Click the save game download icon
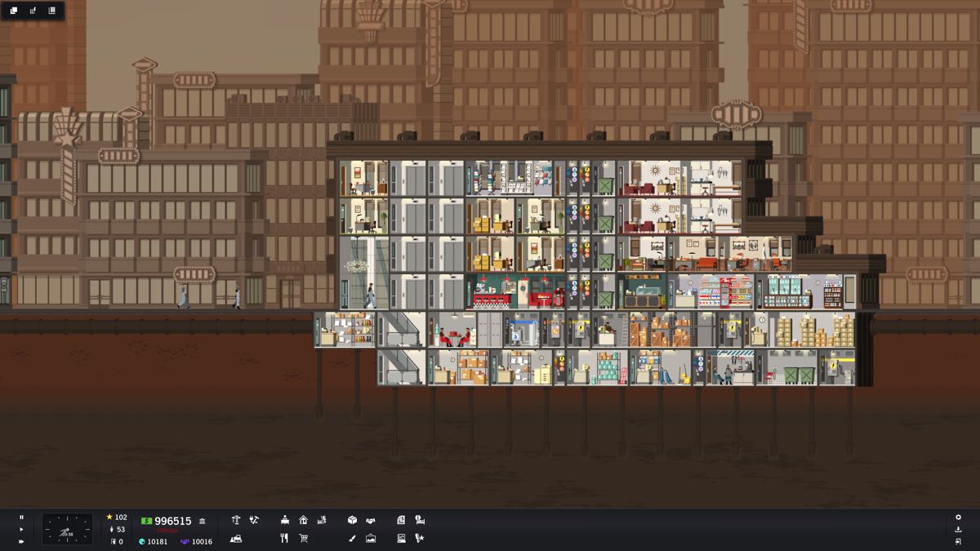Viewport: 980px width, 551px height. tap(958, 529)
